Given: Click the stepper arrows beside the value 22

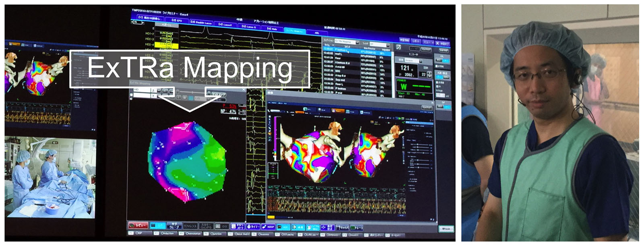Looking at the screenshot, I should [429, 74].
